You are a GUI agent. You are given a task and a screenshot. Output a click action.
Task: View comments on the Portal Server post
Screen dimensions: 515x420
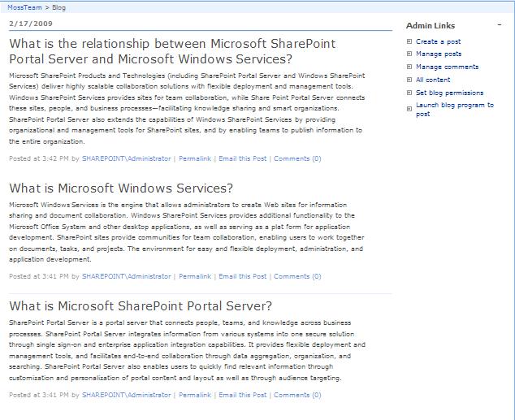297,395
